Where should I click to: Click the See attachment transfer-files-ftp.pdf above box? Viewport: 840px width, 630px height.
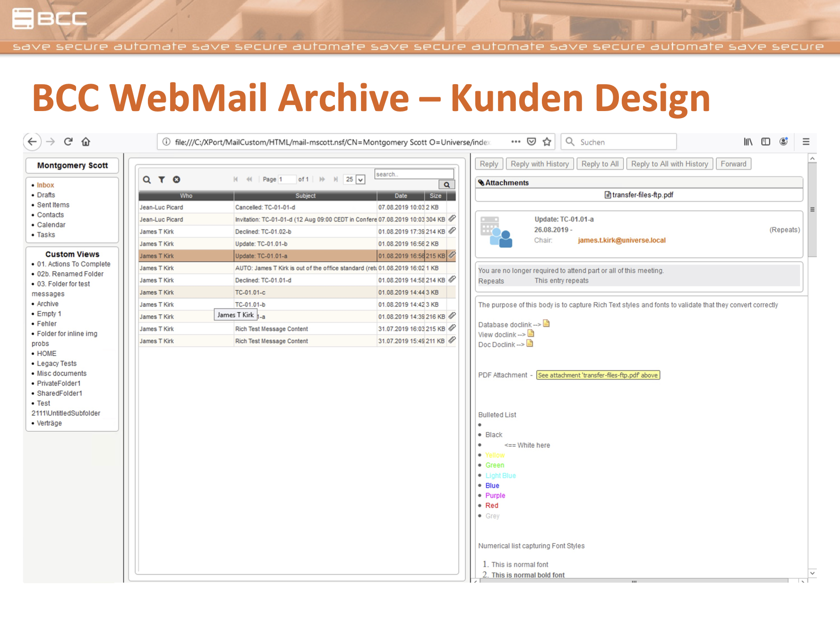pyautogui.click(x=598, y=375)
